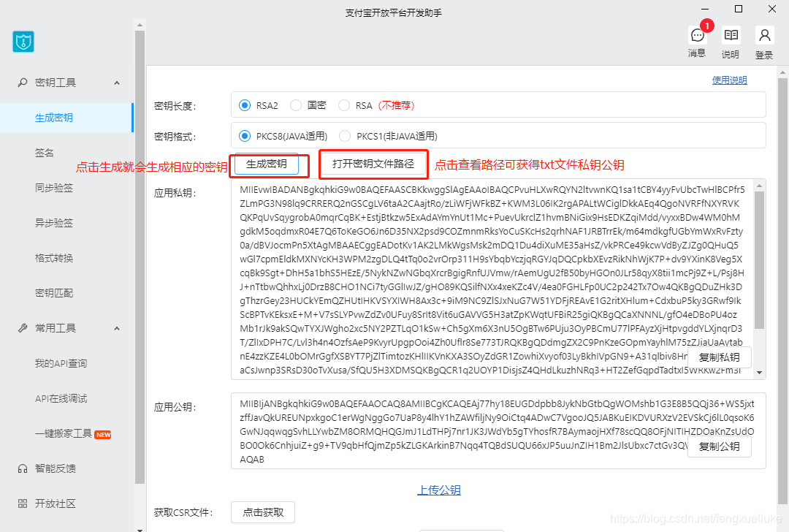Click the shield app logo
Screen dimensions: 789x532
pos(23,42)
